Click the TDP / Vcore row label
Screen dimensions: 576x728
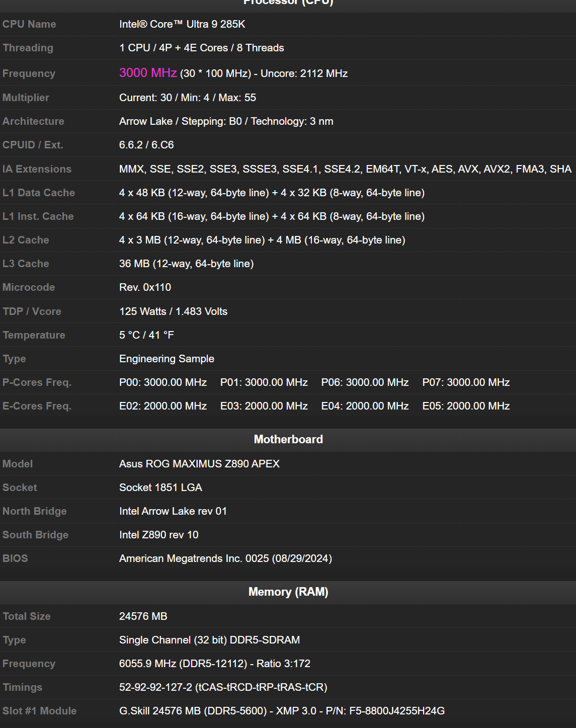(x=32, y=311)
